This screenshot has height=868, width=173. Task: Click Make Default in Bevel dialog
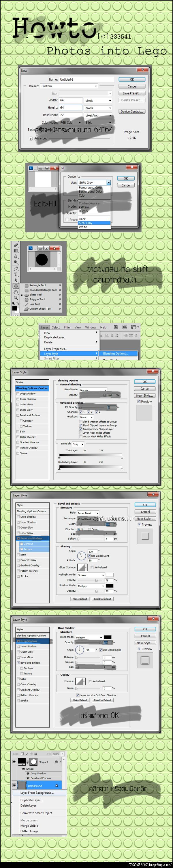click(x=80, y=599)
